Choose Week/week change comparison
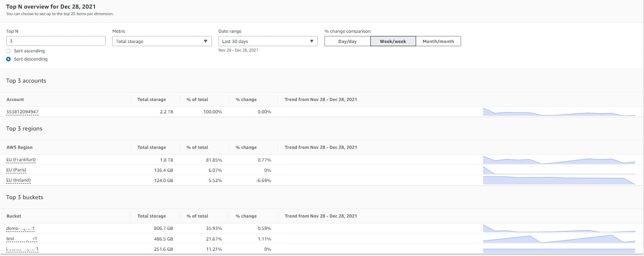Screen dimensions: 644x256 pyautogui.click(x=393, y=41)
